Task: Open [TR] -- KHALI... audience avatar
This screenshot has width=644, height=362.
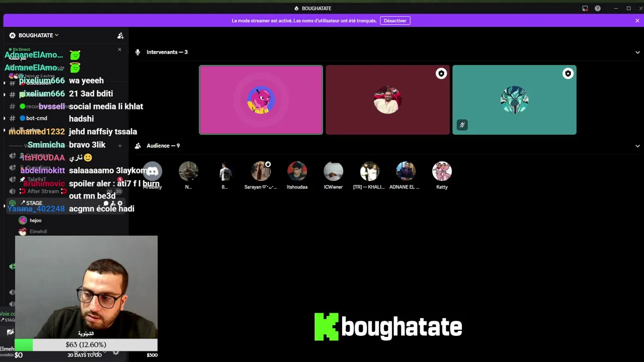Action: [x=370, y=172]
